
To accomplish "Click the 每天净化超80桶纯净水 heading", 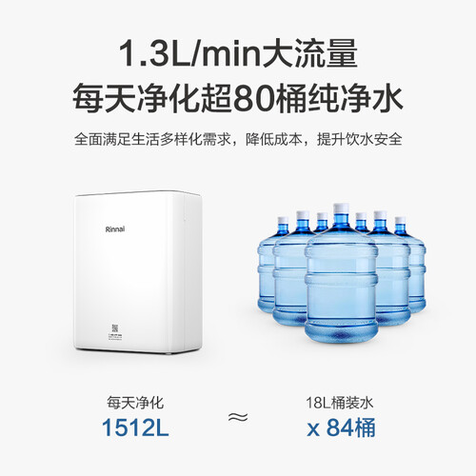I will tap(238, 98).
